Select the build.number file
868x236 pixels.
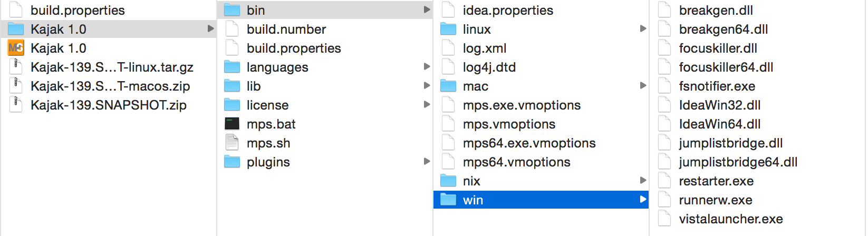[286, 29]
